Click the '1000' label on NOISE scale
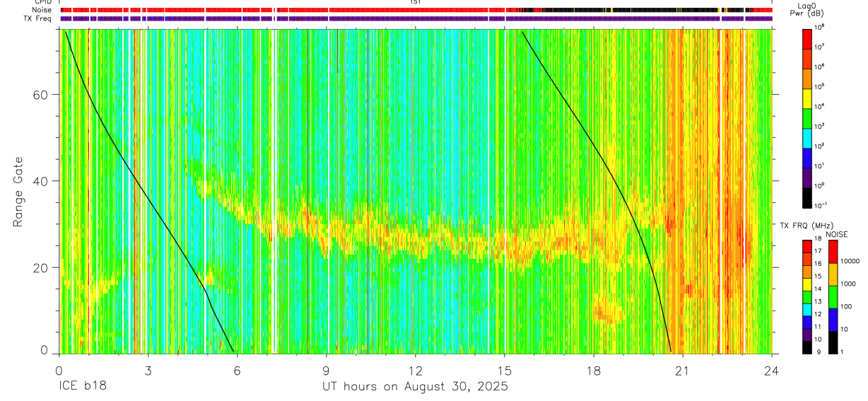The width and height of the screenshot is (868, 401). pos(848,284)
